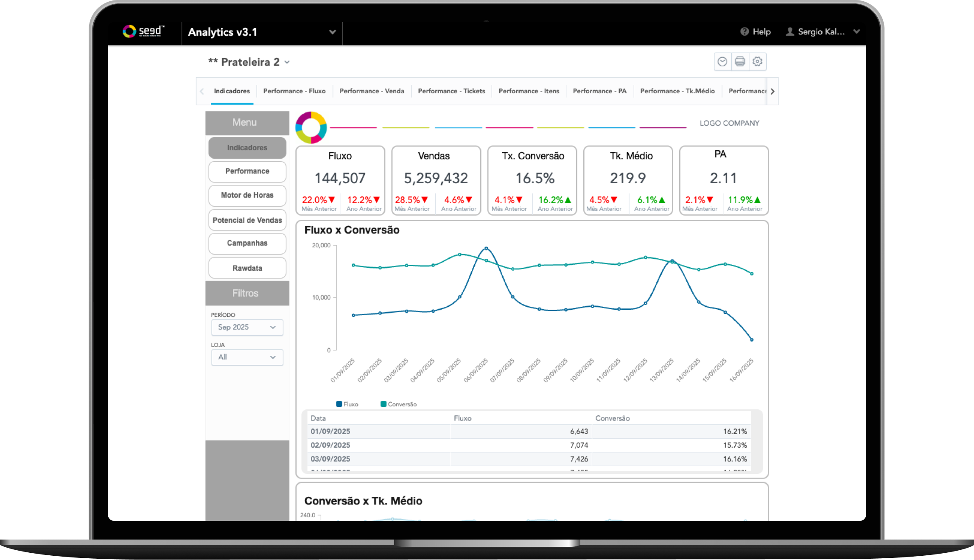Open the Potencial de Vendas menu button

click(247, 220)
